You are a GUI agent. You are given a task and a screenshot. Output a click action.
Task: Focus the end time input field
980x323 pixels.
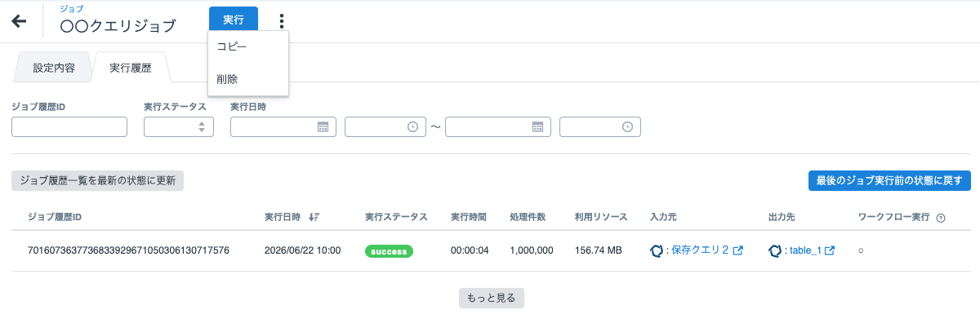click(600, 126)
